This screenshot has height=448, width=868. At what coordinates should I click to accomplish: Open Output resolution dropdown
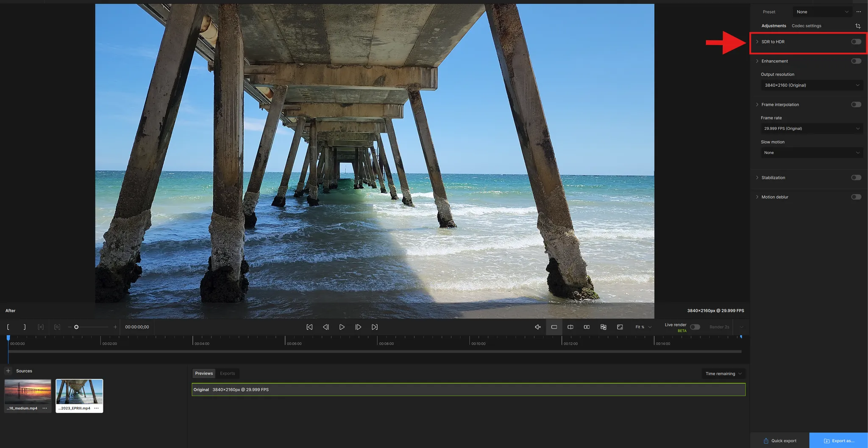812,85
